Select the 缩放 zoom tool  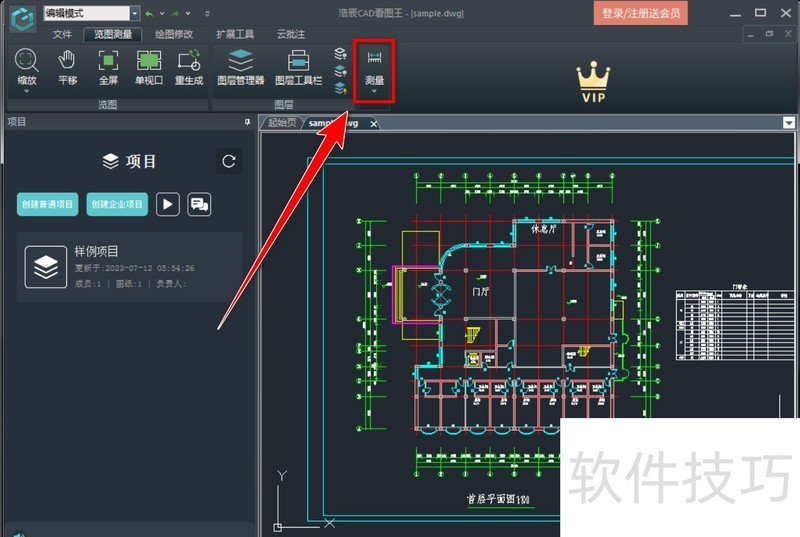pos(27,66)
